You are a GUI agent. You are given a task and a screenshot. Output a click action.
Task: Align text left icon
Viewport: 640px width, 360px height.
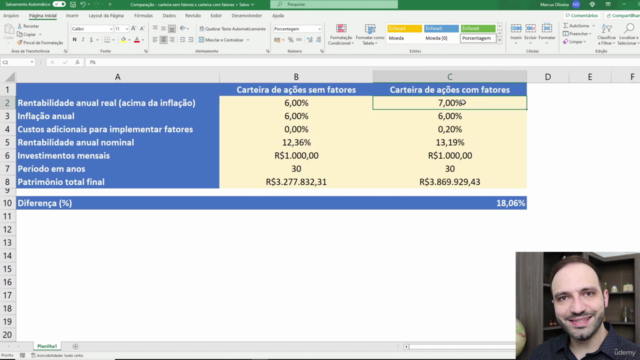(x=155, y=40)
